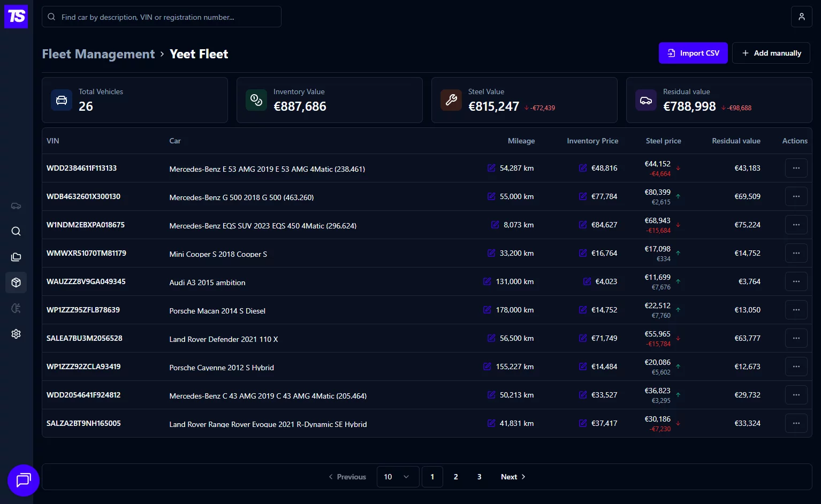Screen dimensions: 821x504
Task: Open actions menu for Range Rover Evoque
Action: tap(796, 423)
